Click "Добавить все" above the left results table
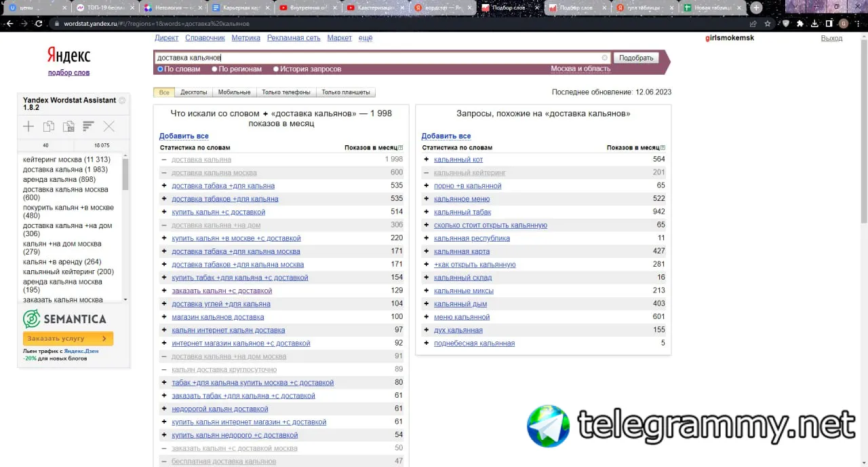This screenshot has width=868, height=467. 184,136
